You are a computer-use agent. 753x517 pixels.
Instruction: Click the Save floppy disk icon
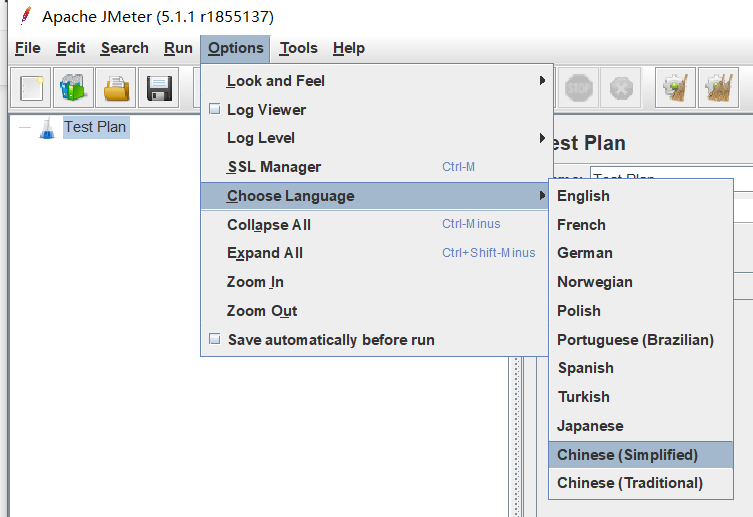(x=158, y=88)
